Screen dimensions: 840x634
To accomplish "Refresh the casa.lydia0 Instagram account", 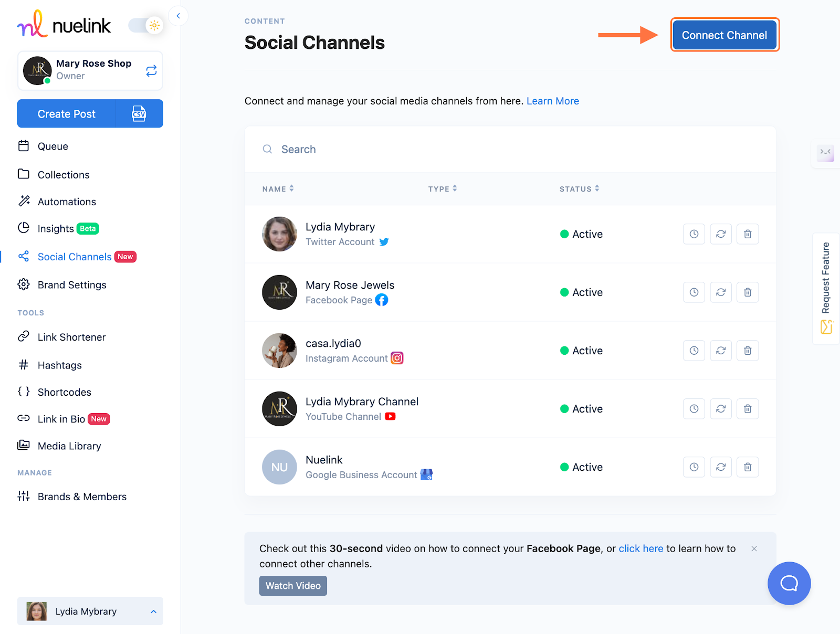I will 721,351.
